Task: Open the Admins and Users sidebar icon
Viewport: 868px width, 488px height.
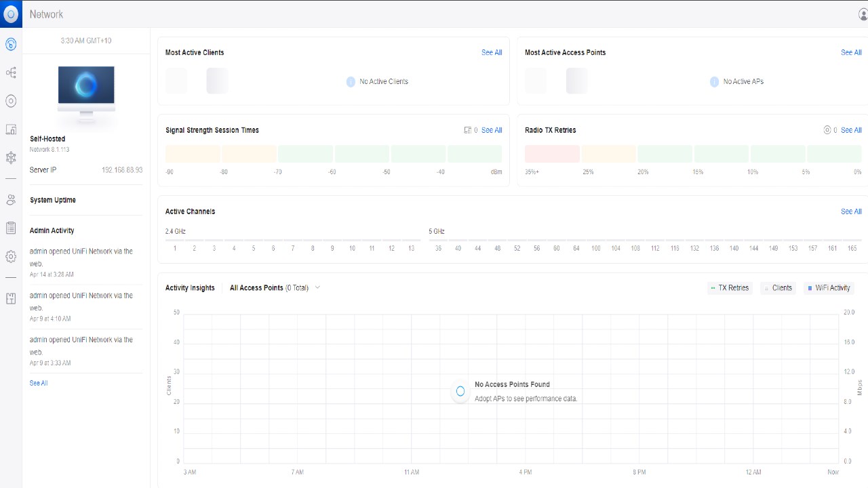Action: [x=11, y=200]
